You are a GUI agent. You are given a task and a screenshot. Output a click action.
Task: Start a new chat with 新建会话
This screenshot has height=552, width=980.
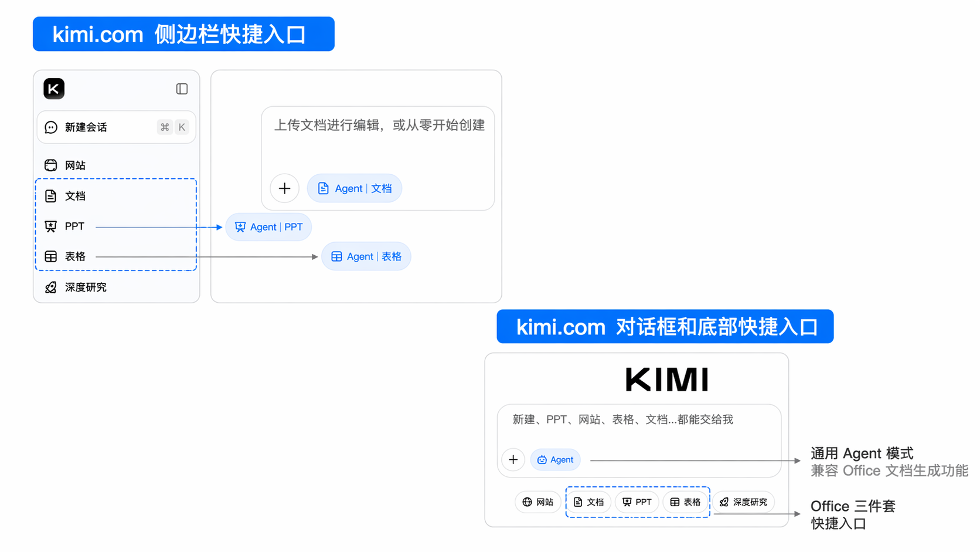click(116, 127)
